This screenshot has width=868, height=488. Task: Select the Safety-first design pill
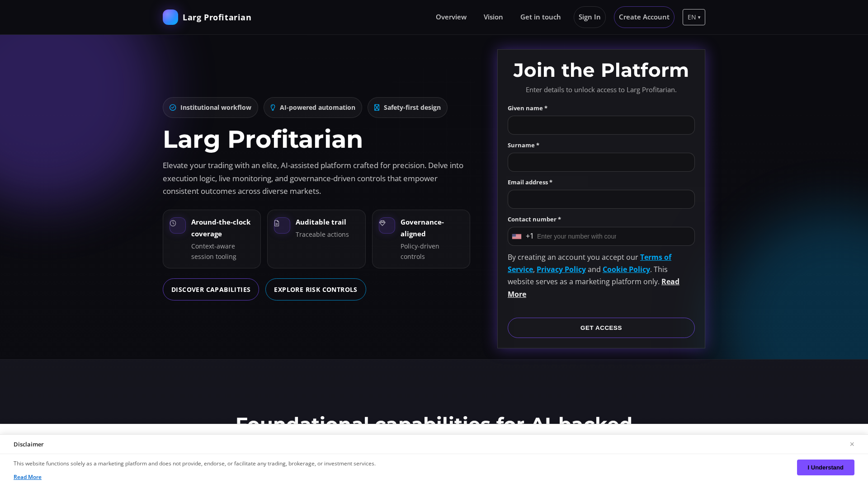(x=407, y=108)
